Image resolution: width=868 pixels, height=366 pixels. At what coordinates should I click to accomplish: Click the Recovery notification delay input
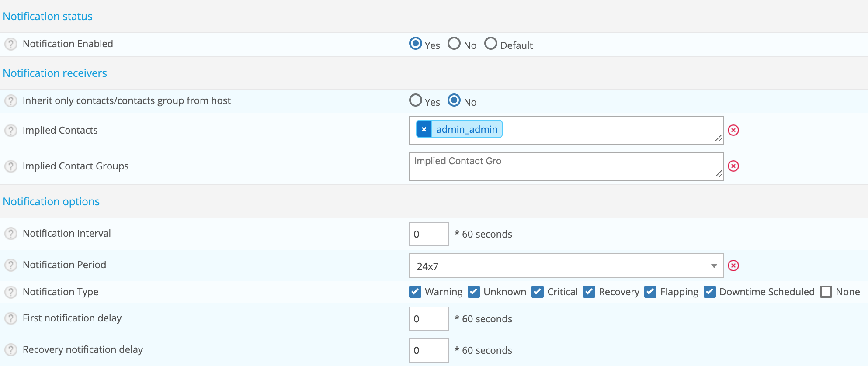click(x=429, y=350)
